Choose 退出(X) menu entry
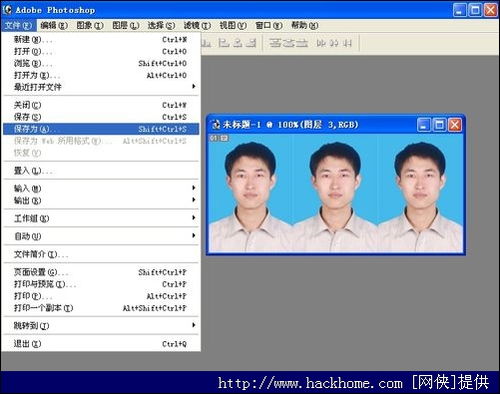 (101, 344)
